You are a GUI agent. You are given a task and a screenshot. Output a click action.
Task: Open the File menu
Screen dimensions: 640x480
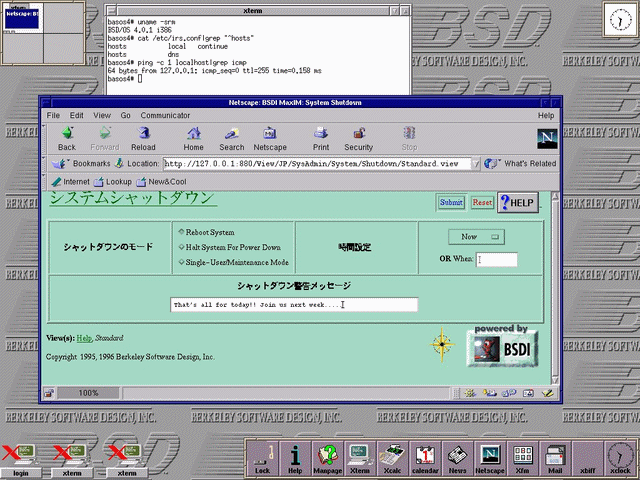point(53,116)
